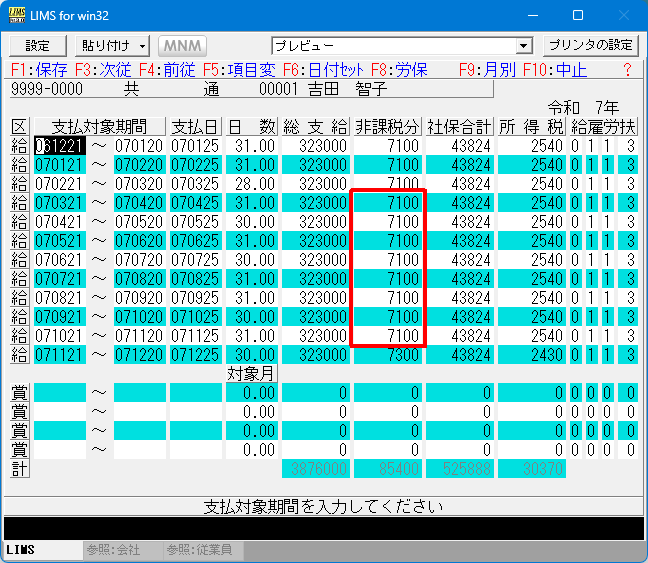Switch to F9:月別 monthly view
The image size is (648, 563).
pyautogui.click(x=487, y=70)
